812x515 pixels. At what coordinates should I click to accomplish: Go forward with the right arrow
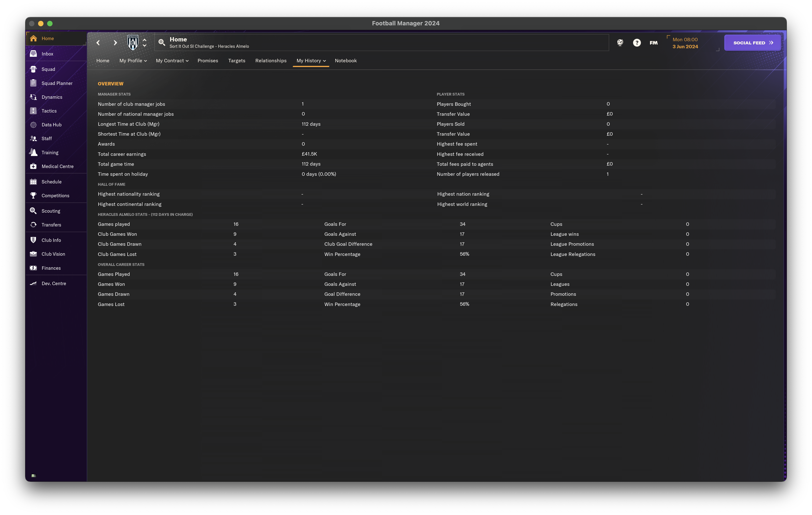115,43
